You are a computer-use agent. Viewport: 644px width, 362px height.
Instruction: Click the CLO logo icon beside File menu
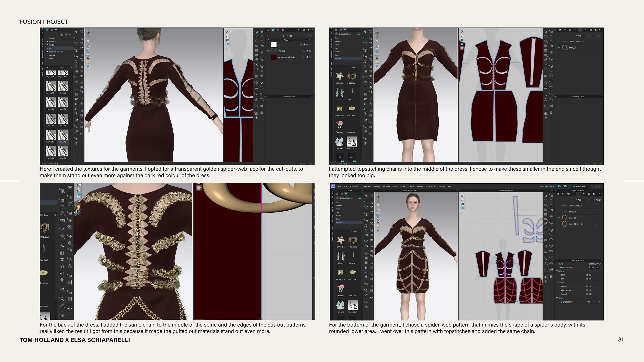click(333, 186)
